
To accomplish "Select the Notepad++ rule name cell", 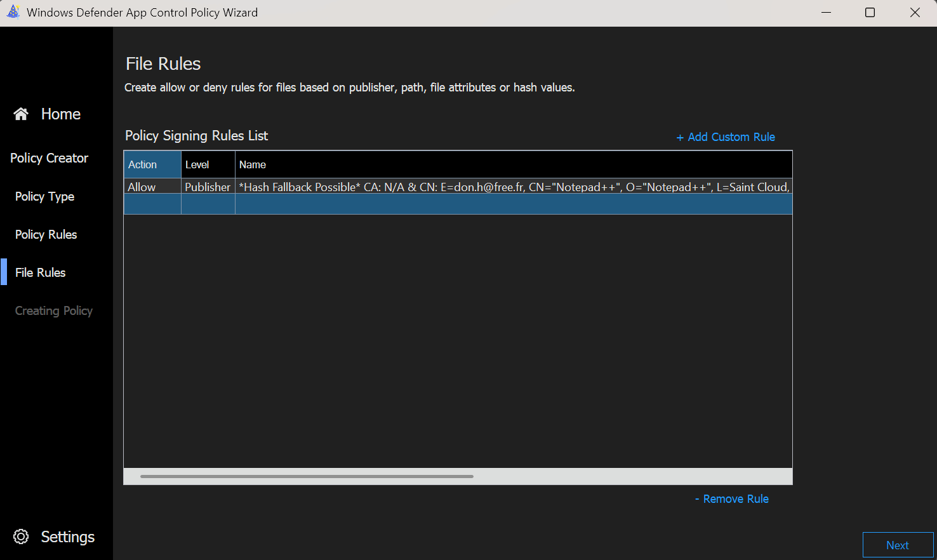I will point(513,187).
